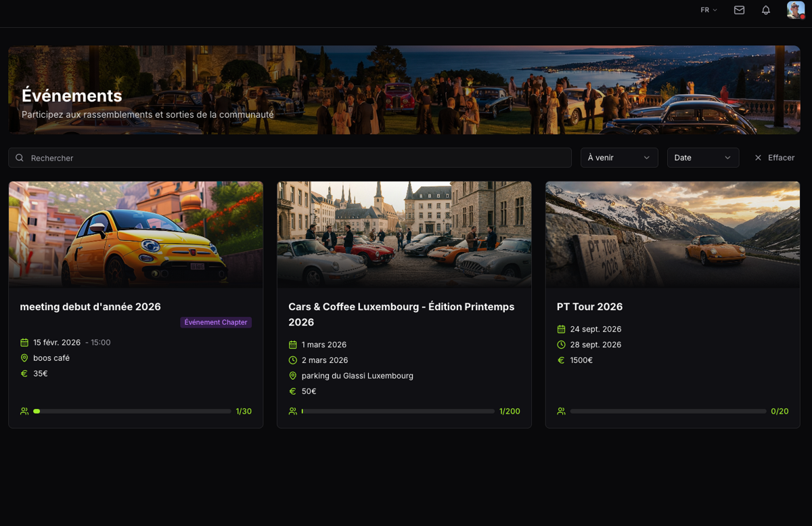Click the 1/30 participants progress bar
Viewport: 812px width, 526px height.
click(x=133, y=411)
